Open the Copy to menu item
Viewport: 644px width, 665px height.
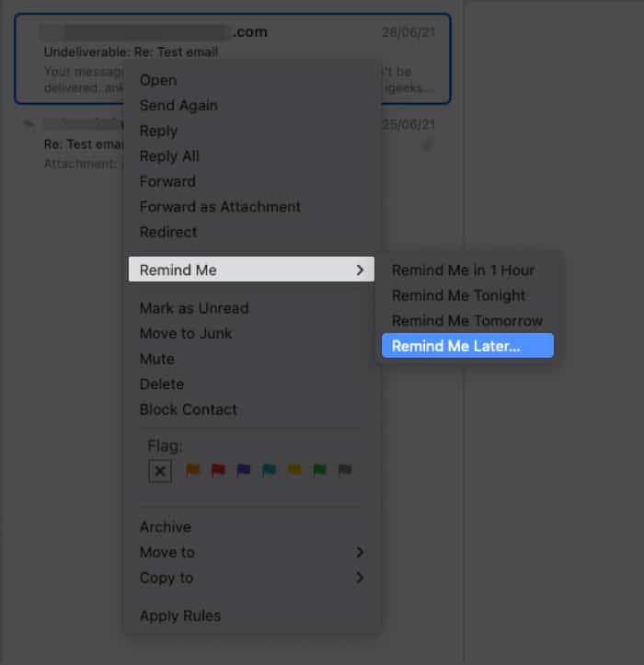coord(251,578)
